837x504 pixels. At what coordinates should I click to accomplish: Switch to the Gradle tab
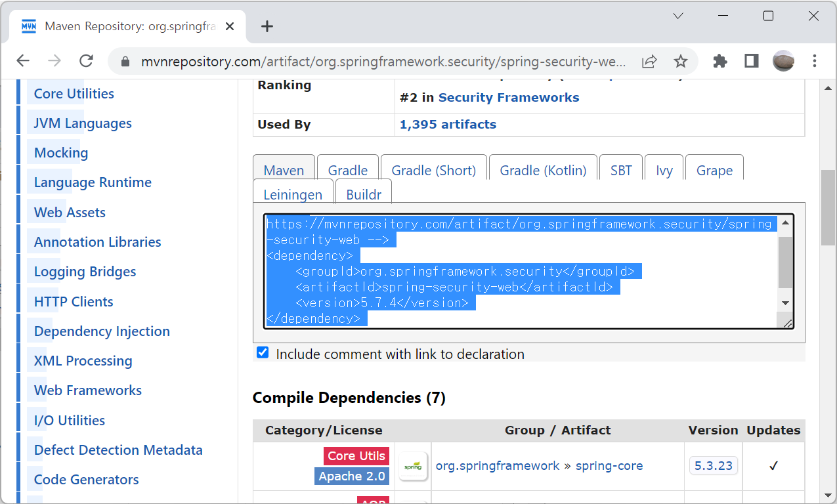[347, 171]
